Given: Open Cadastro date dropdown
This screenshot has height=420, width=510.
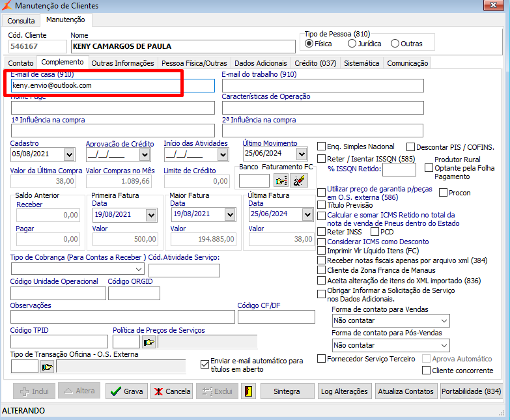Looking at the screenshot, I should [x=69, y=154].
